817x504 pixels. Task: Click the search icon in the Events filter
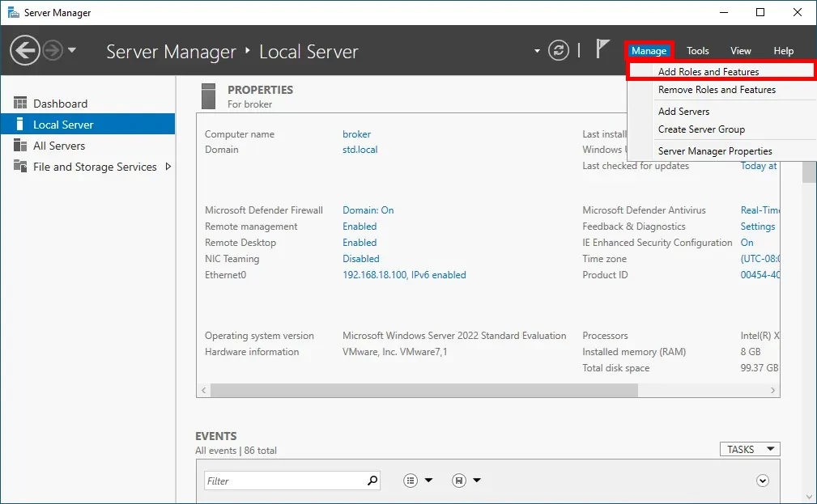tap(372, 480)
